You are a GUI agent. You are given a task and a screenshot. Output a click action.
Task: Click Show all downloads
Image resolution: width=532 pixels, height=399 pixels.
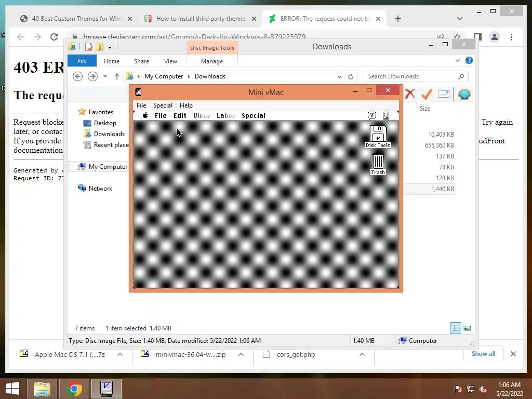tap(483, 354)
